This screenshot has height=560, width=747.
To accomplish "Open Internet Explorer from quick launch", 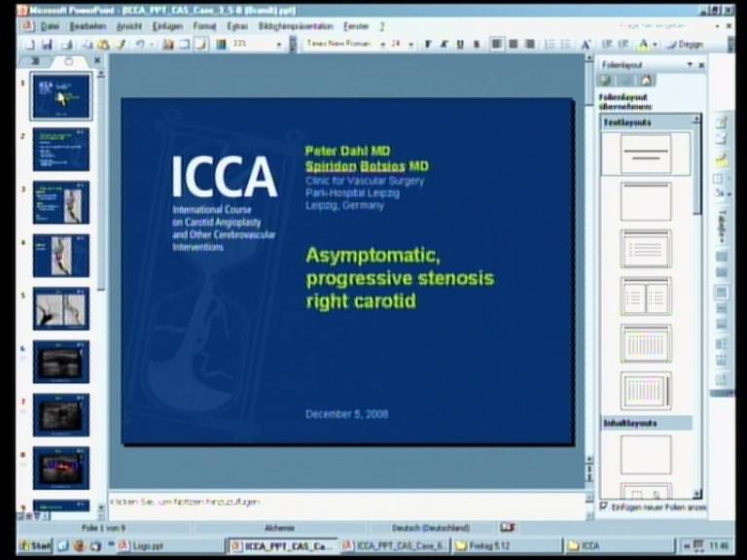I will pyautogui.click(x=63, y=545).
